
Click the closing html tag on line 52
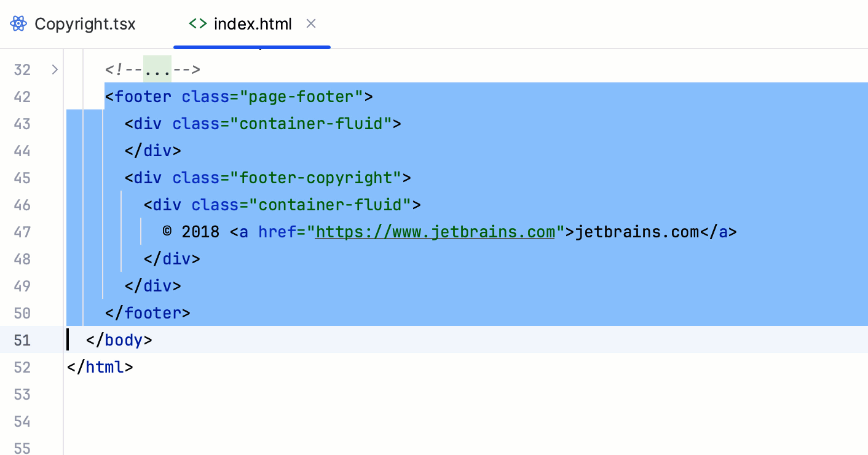[x=100, y=367]
